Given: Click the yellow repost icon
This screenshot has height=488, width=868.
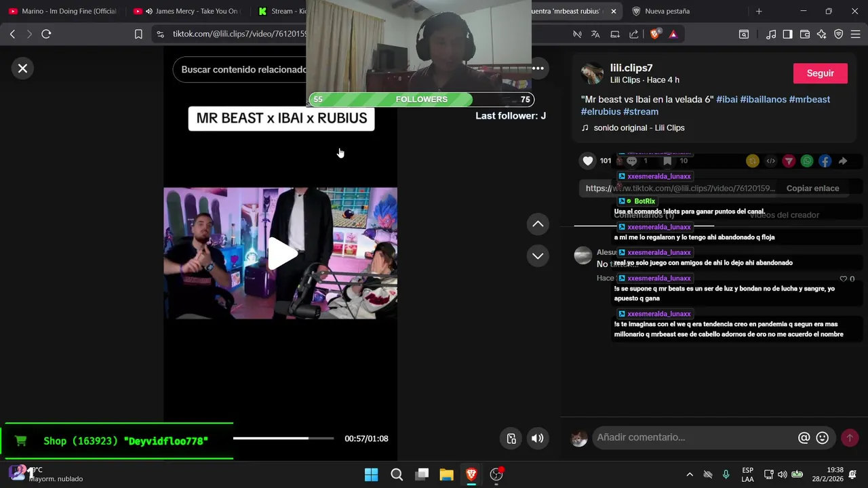Looking at the screenshot, I should pyautogui.click(x=753, y=161).
